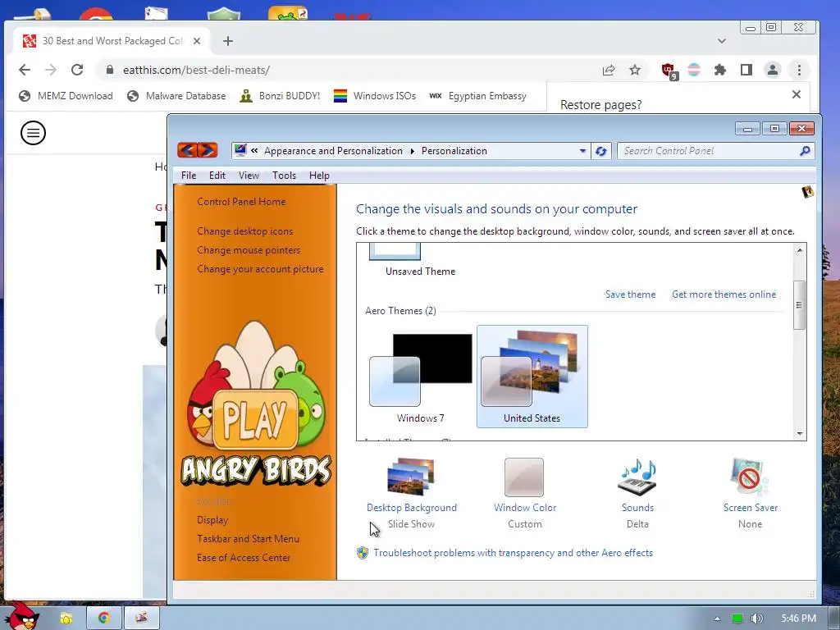This screenshot has height=630, width=840.
Task: Toggle Chrome's side panel icon
Action: [746, 70]
